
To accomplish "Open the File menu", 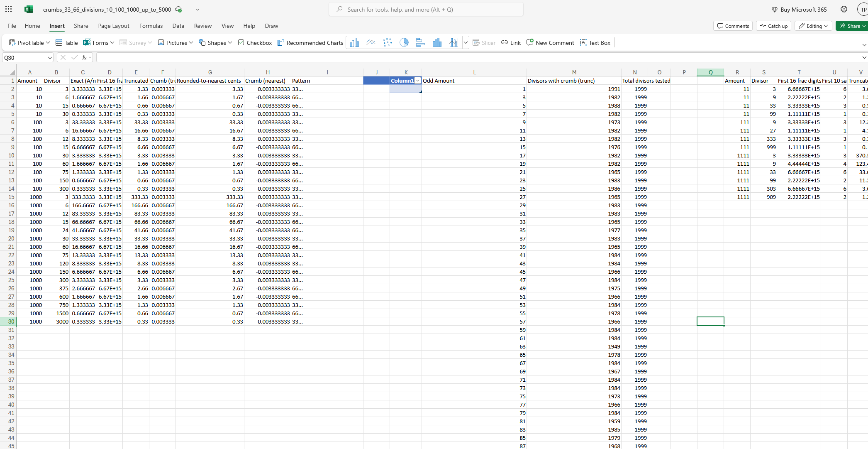I will [x=12, y=26].
